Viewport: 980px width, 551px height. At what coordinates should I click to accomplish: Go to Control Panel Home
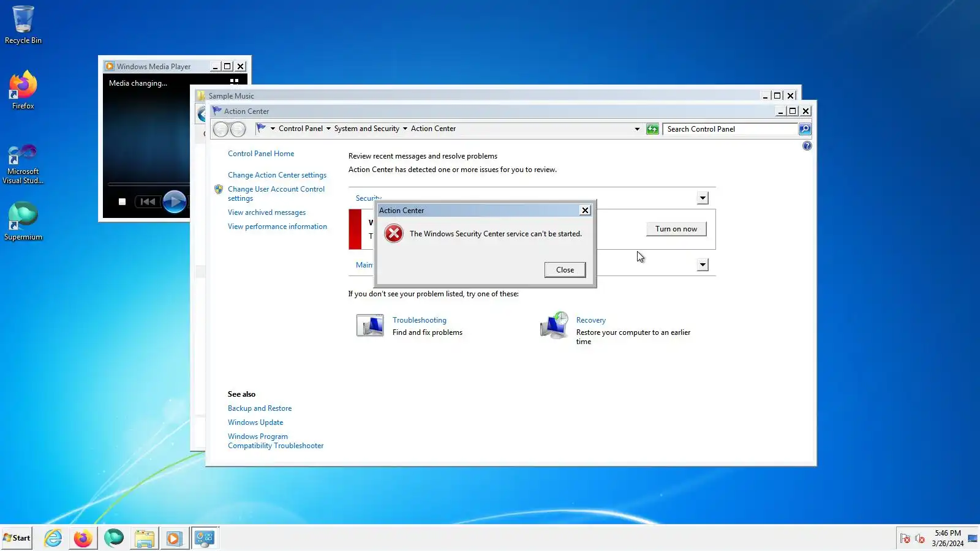click(x=261, y=154)
